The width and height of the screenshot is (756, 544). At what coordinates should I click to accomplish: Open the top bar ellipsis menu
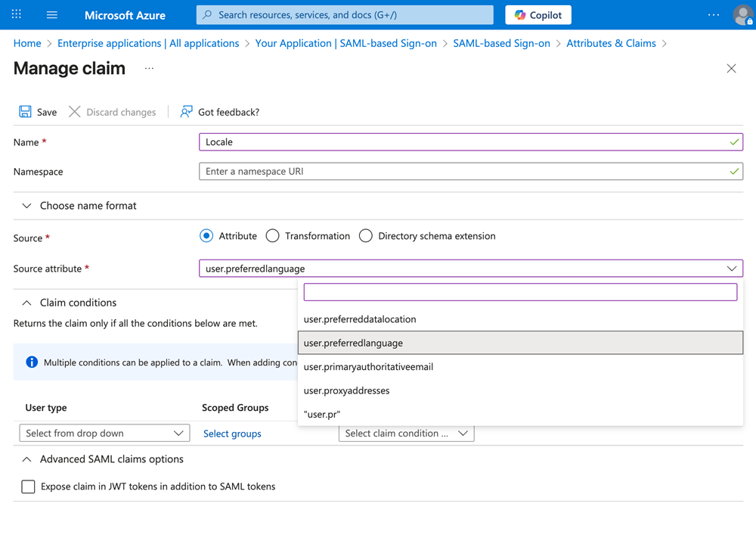[x=713, y=14]
